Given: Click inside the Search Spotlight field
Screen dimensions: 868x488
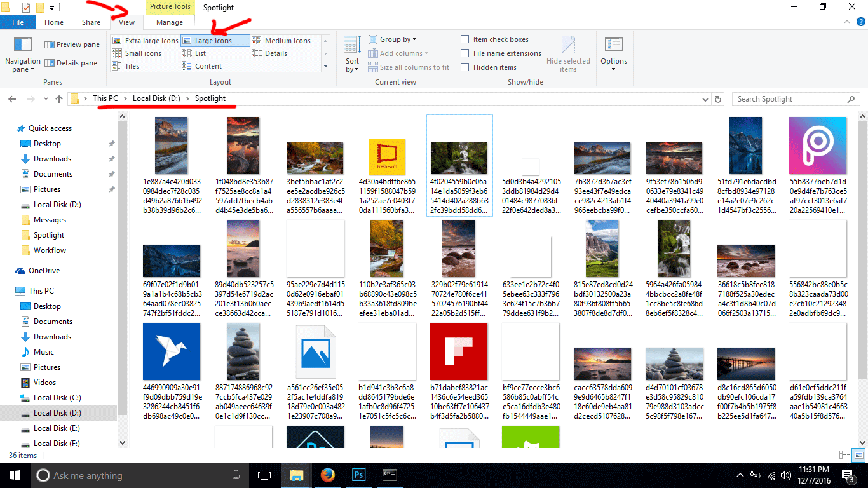Looking at the screenshot, I should (788, 98).
